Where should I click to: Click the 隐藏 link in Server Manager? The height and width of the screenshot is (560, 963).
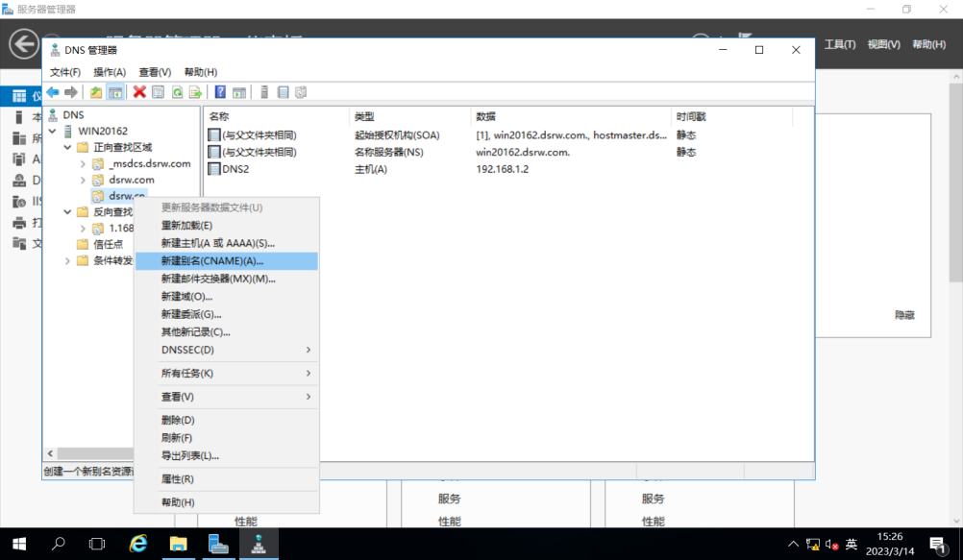(904, 315)
